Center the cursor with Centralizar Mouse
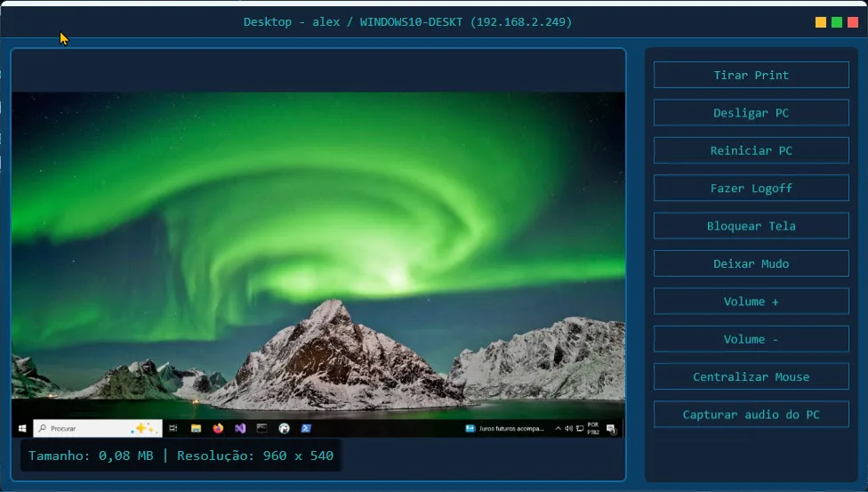868x492 pixels. (x=751, y=376)
